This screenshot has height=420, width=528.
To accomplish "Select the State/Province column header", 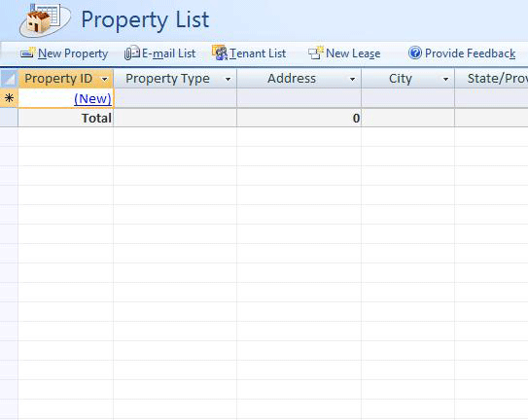I will [491, 79].
